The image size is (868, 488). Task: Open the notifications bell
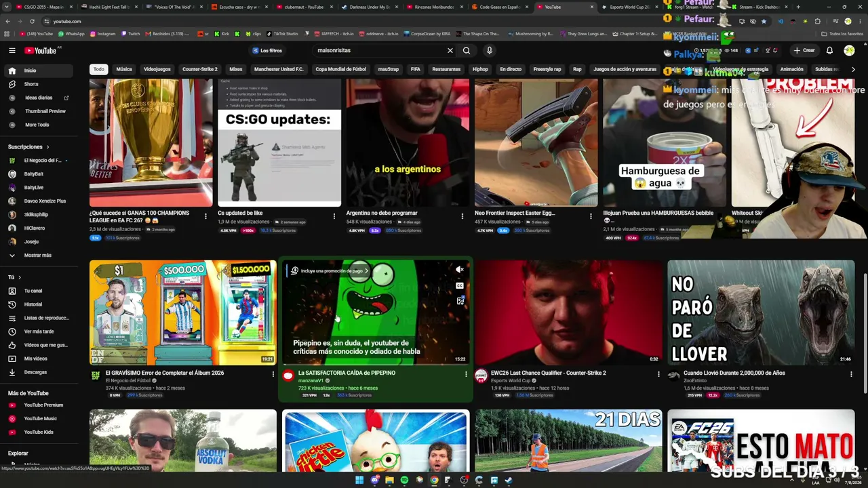click(829, 50)
